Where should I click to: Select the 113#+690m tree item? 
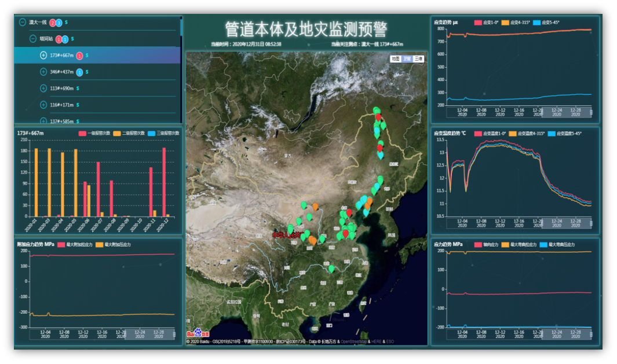tap(61, 89)
